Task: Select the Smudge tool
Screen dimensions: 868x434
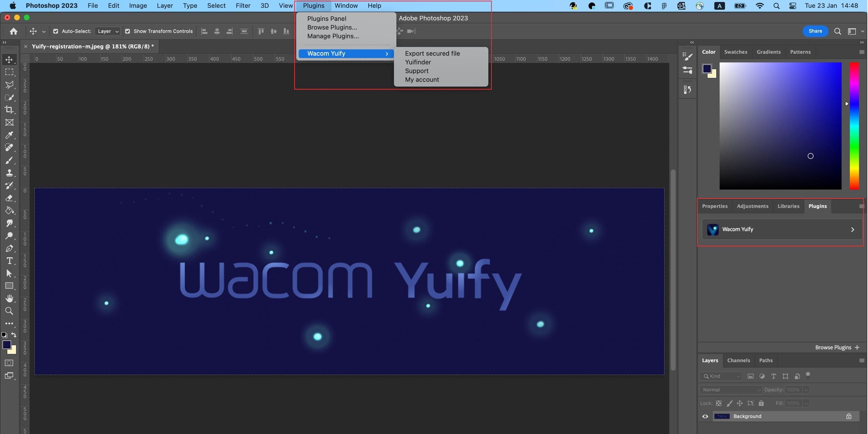Action: click(x=9, y=223)
